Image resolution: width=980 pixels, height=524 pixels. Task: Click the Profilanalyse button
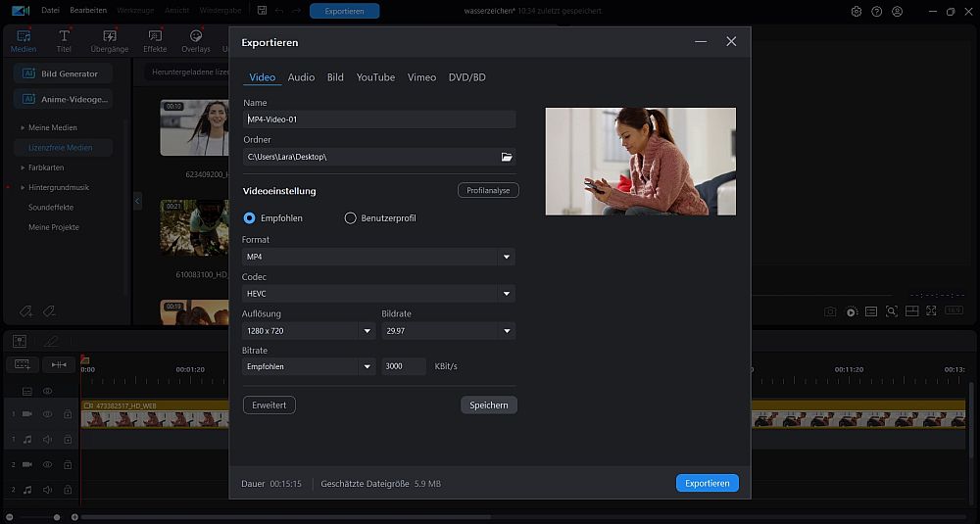(487, 190)
